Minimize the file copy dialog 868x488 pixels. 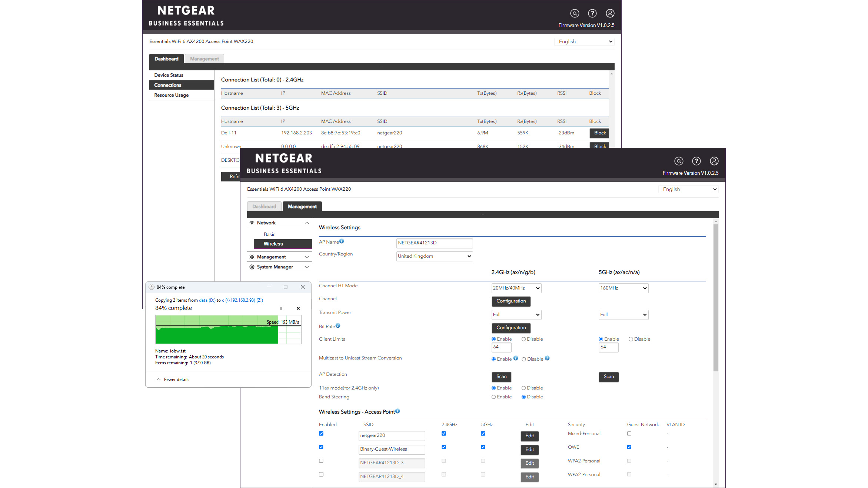tap(269, 287)
